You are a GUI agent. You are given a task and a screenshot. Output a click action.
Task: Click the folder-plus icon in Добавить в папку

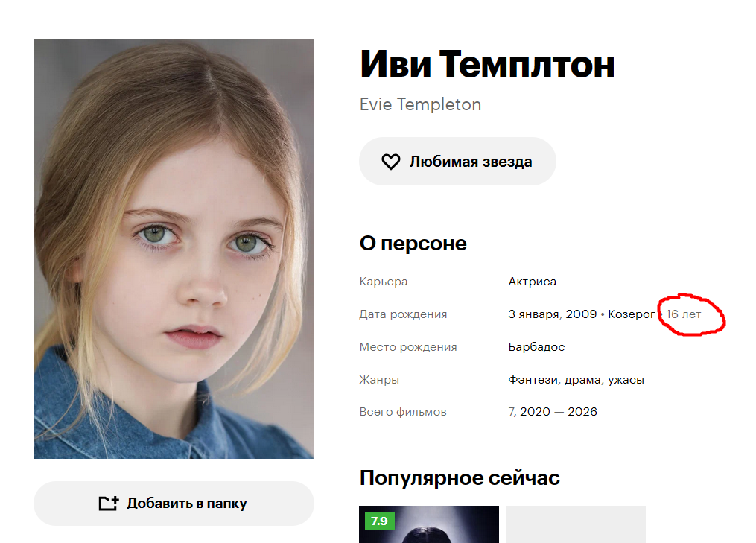pos(109,503)
